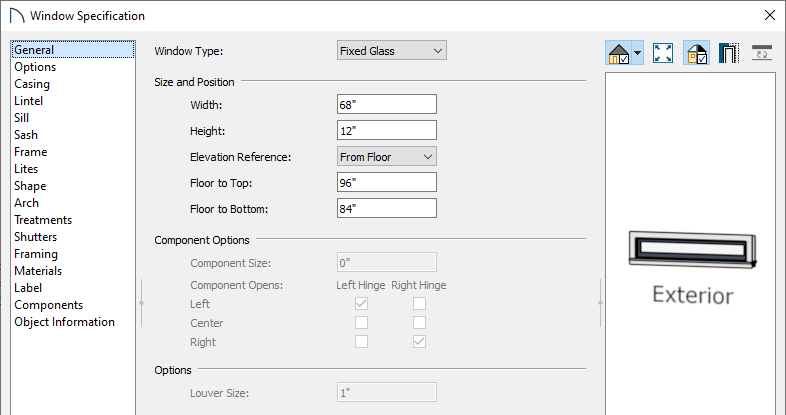Click the Floor to Bottom field
Viewport: 786px width, 415px height.
coord(386,209)
